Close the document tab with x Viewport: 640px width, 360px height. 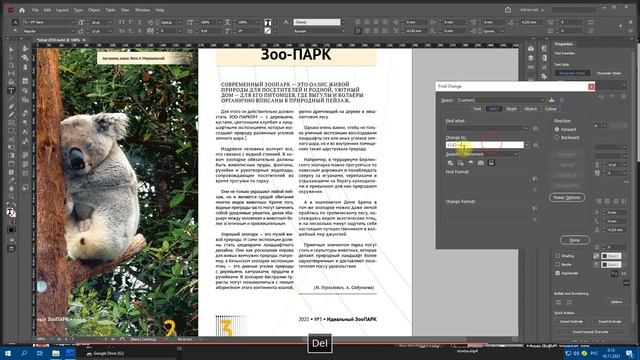pos(84,40)
